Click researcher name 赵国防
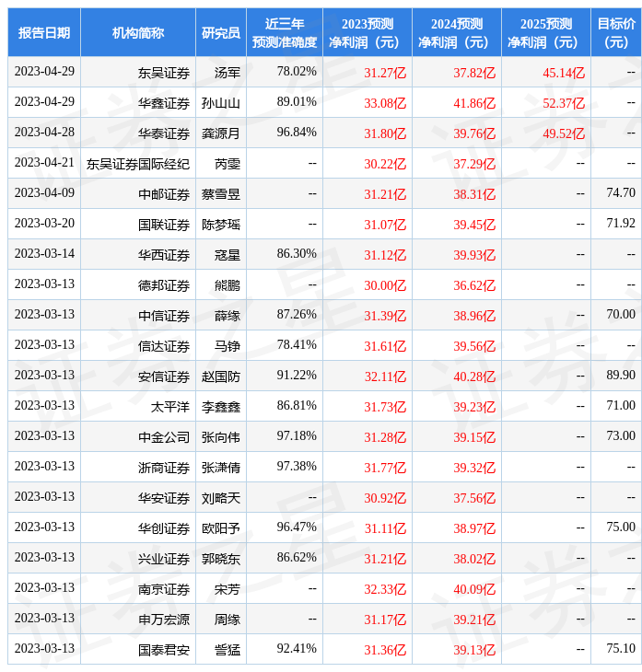Image resolution: width=642 pixels, height=672 pixels. tap(221, 377)
